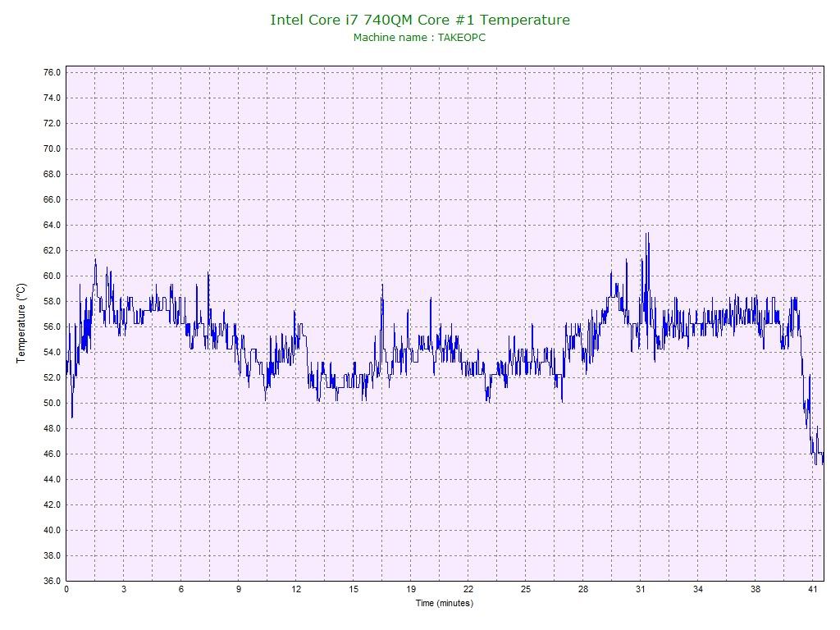Select the 12 minutes time axis label
This screenshot has height=630, width=840.
(296, 589)
